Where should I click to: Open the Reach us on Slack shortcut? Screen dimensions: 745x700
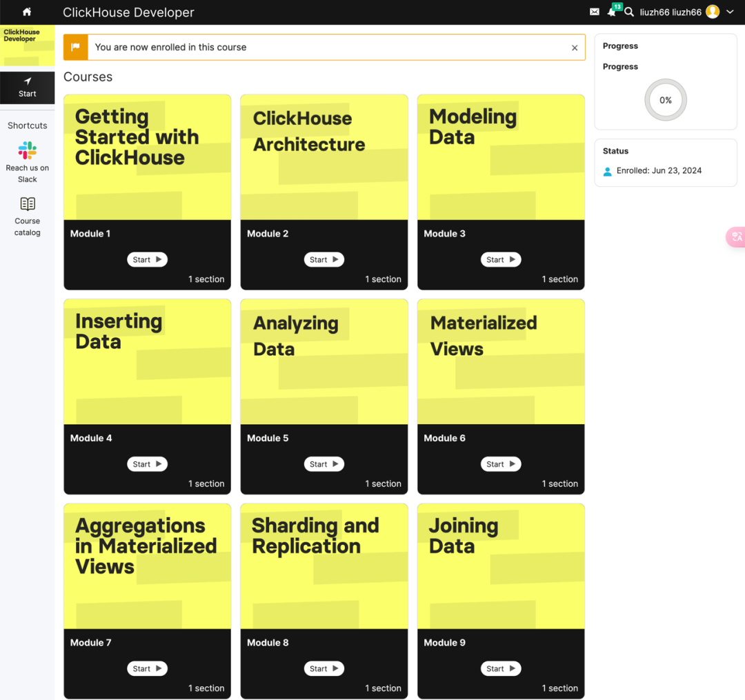point(27,162)
